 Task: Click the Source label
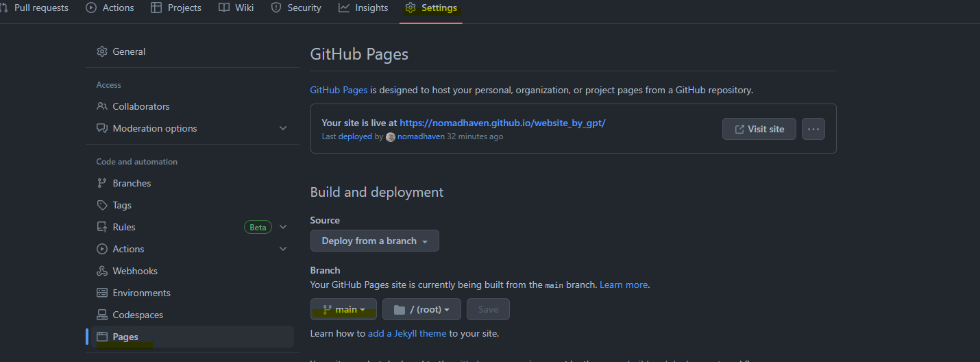(x=325, y=220)
